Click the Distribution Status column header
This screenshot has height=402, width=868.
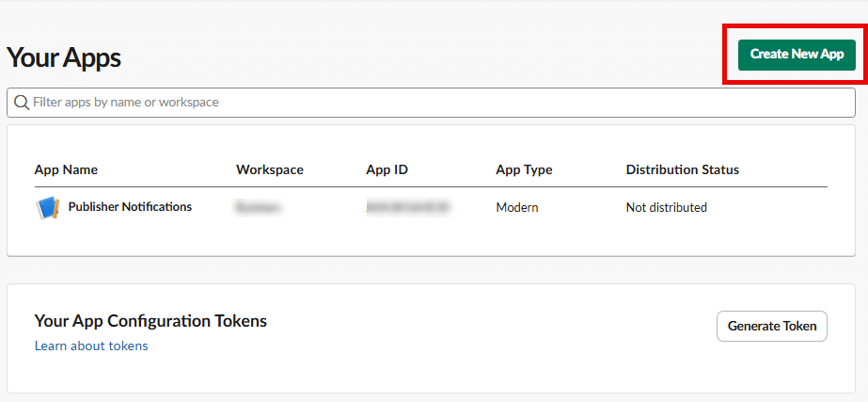tap(682, 169)
